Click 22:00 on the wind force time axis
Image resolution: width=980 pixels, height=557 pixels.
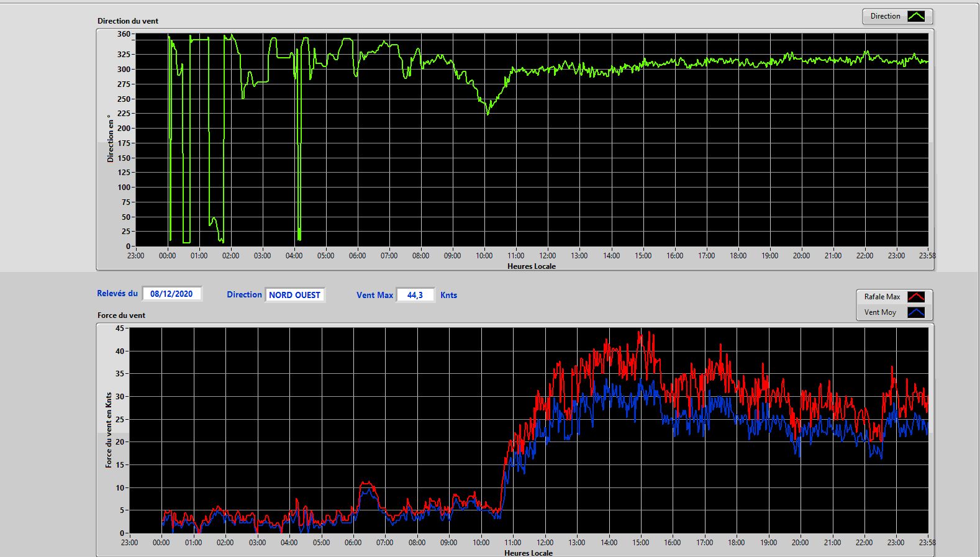pyautogui.click(x=864, y=543)
